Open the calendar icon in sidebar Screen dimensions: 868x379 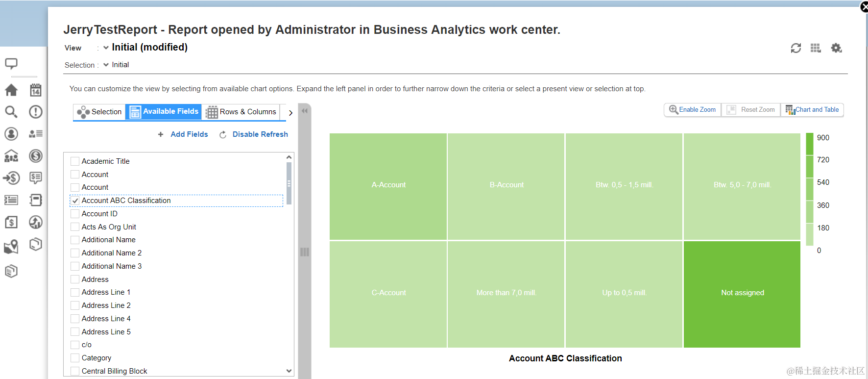pos(36,90)
